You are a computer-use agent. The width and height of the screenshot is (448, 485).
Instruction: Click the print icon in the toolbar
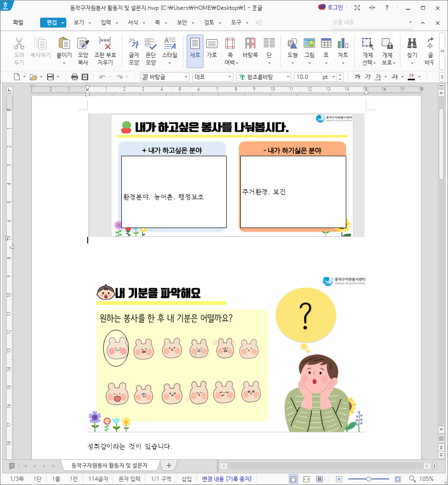(75, 77)
